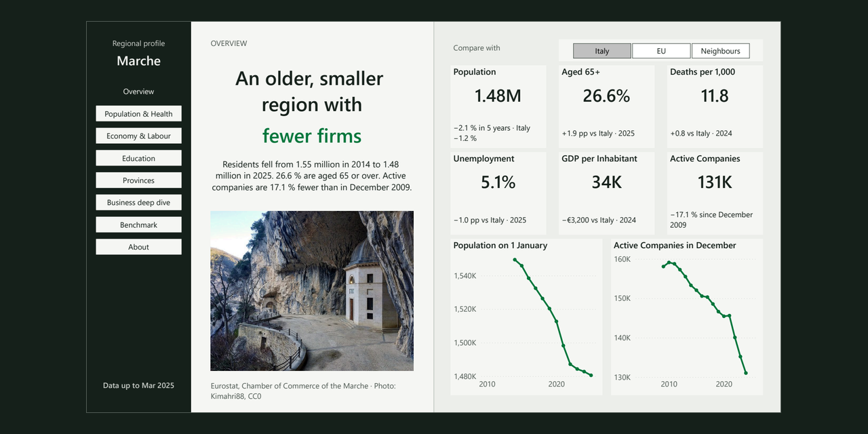The image size is (868, 434).
Task: Click the Unemployment 5.1% card value
Action: tap(498, 182)
